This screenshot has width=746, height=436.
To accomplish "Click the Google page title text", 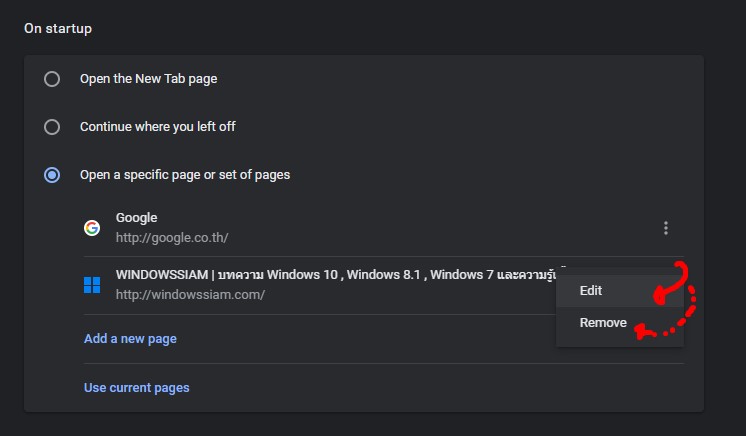I will pos(137,218).
